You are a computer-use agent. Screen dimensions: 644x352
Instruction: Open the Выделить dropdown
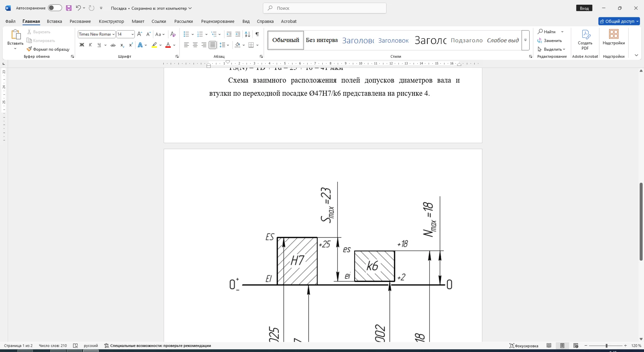pyautogui.click(x=551, y=49)
